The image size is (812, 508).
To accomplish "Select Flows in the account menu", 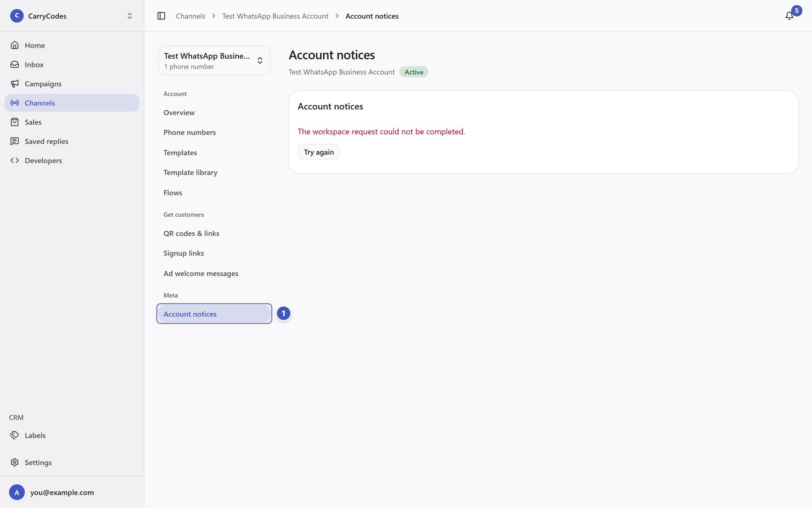I will [214, 192].
